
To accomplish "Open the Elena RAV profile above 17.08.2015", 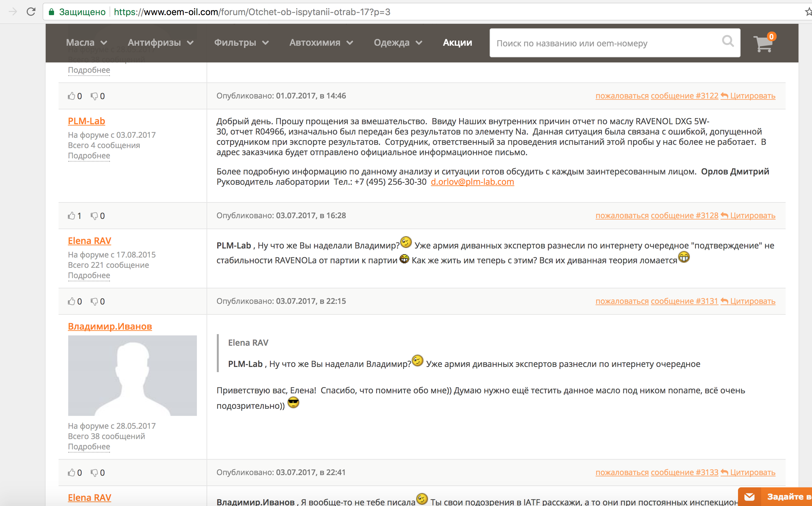I will click(89, 241).
